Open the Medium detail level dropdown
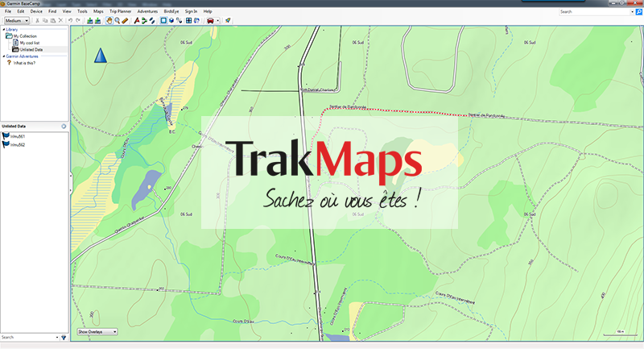Screen dimensions: 644x349 [16, 20]
